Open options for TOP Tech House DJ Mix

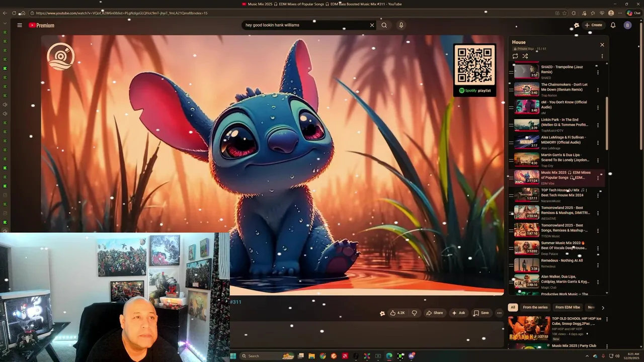point(598,196)
